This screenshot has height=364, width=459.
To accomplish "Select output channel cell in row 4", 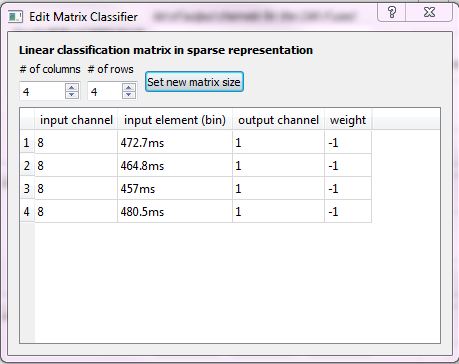I will click(278, 212).
